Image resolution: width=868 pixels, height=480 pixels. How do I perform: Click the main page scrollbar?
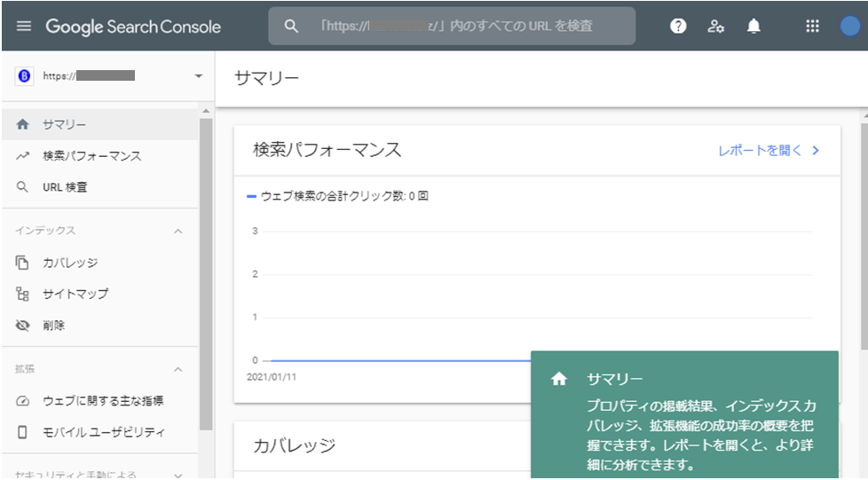pos(864,236)
